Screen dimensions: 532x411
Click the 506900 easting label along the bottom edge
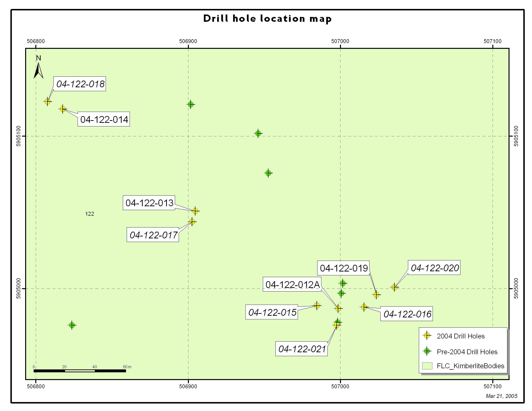(x=188, y=386)
